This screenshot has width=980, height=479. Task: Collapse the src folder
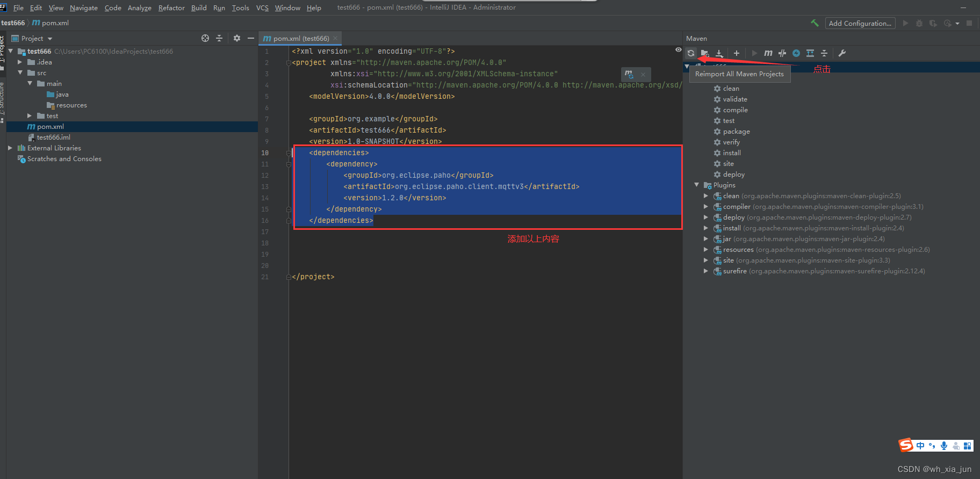[x=20, y=72]
